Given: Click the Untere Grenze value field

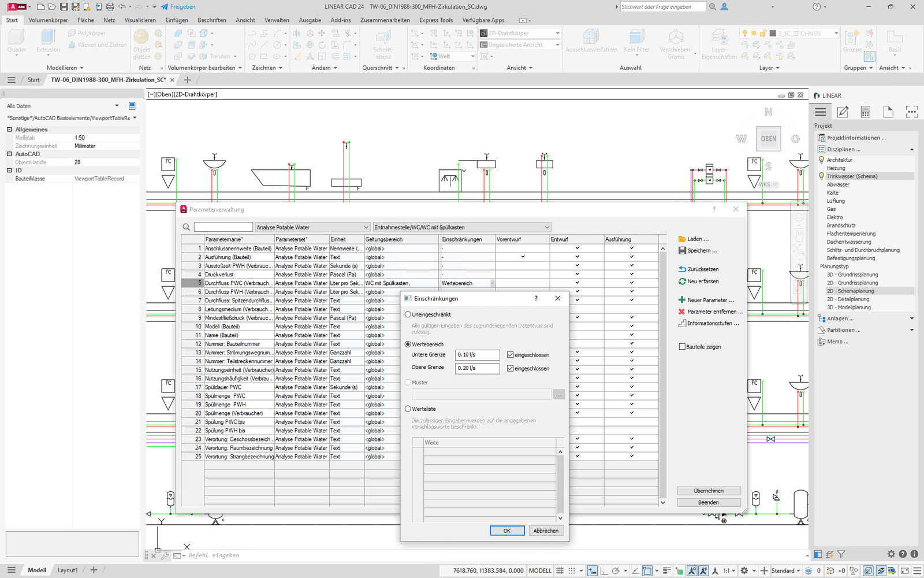Looking at the screenshot, I should coord(478,355).
